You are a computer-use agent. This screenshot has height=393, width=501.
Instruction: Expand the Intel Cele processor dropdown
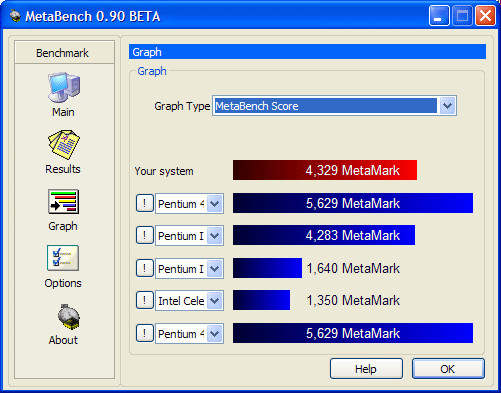tap(214, 301)
